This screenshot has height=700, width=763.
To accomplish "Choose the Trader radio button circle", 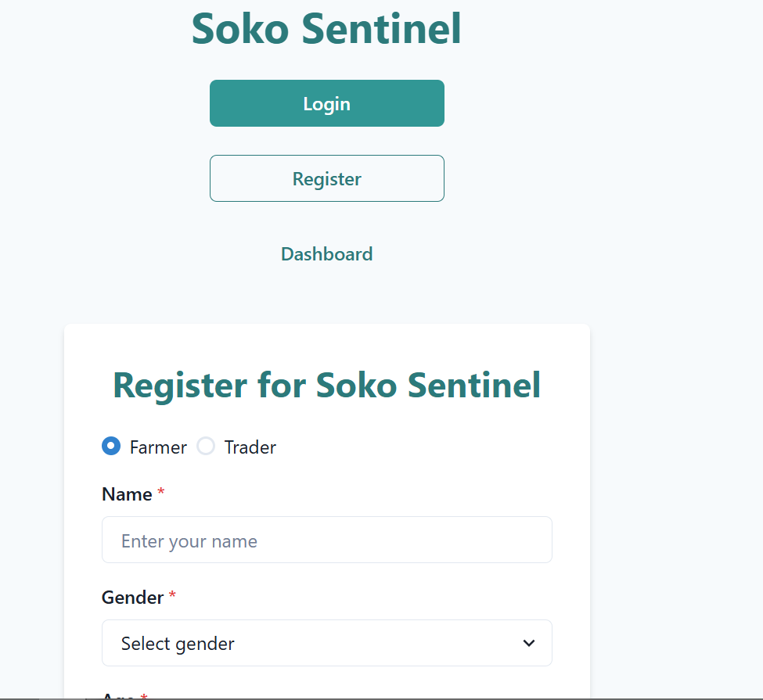I will (206, 447).
